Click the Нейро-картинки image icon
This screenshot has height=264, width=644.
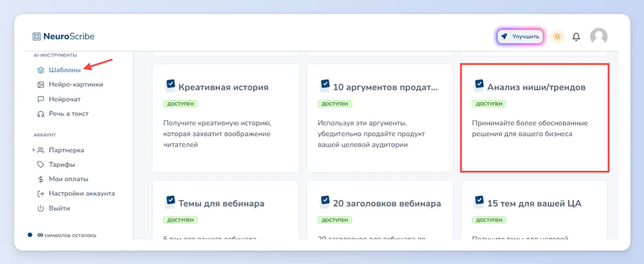point(40,84)
